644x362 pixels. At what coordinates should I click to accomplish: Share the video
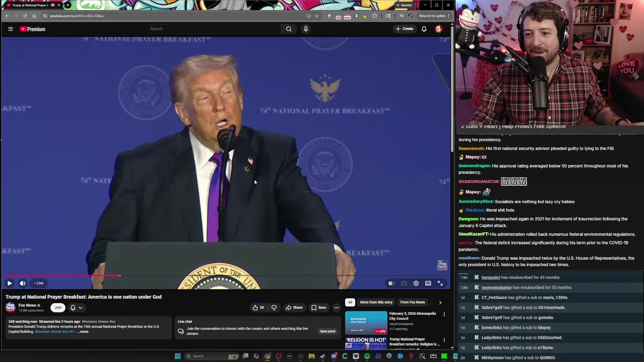pos(294,307)
